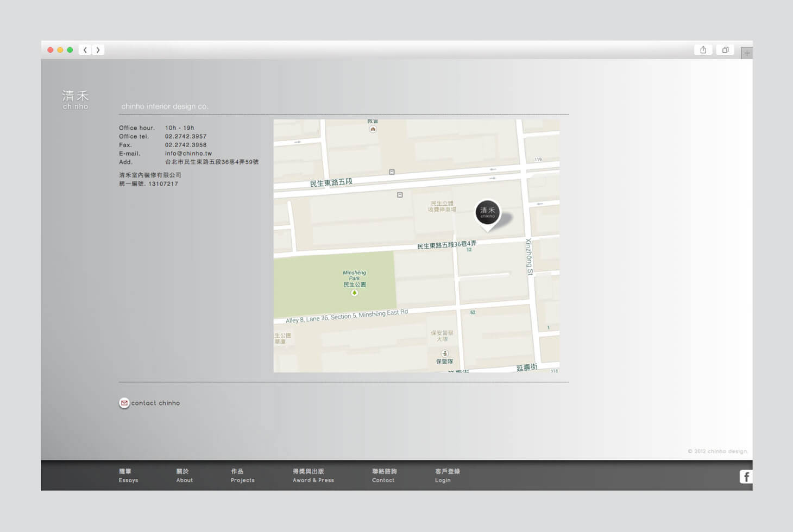Open the Essays page in the footer menu
Screen dimensions: 793x532
click(128, 476)
